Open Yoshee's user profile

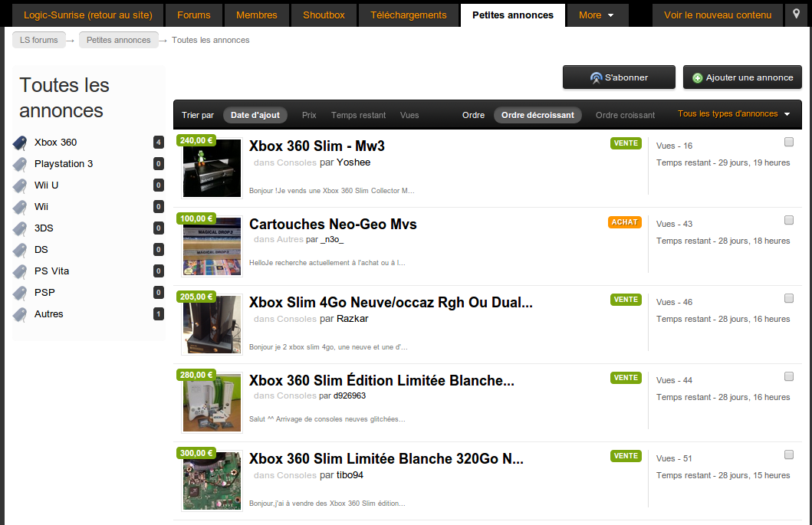tap(353, 162)
